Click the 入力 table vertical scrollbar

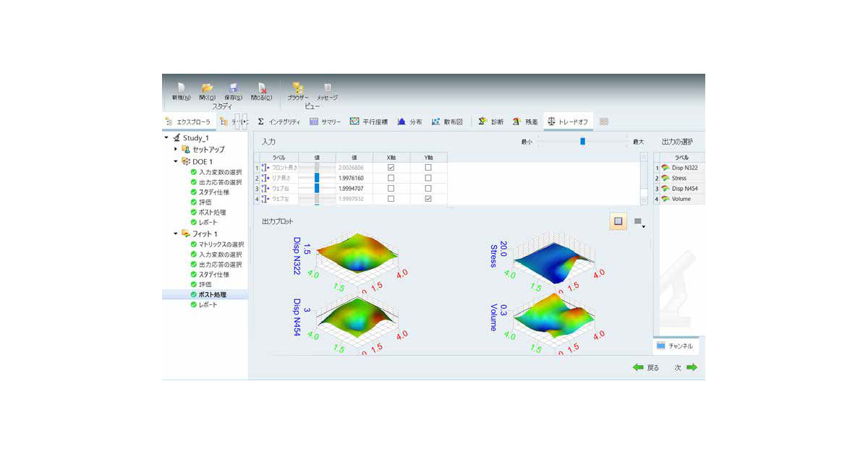coord(644,178)
